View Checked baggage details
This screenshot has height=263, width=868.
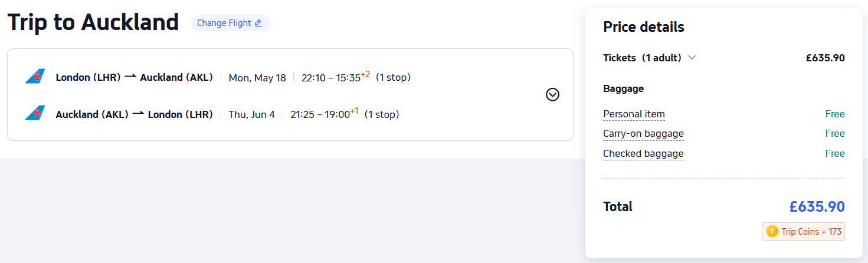point(643,154)
